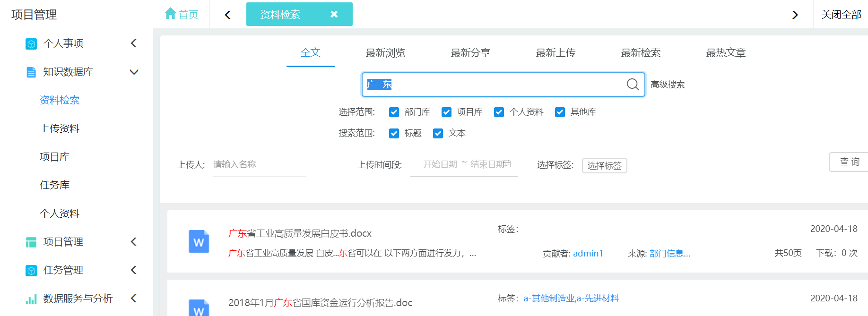Screen dimensions: 868x316
Task: Select the 最热文章 tab
Action: [726, 53]
